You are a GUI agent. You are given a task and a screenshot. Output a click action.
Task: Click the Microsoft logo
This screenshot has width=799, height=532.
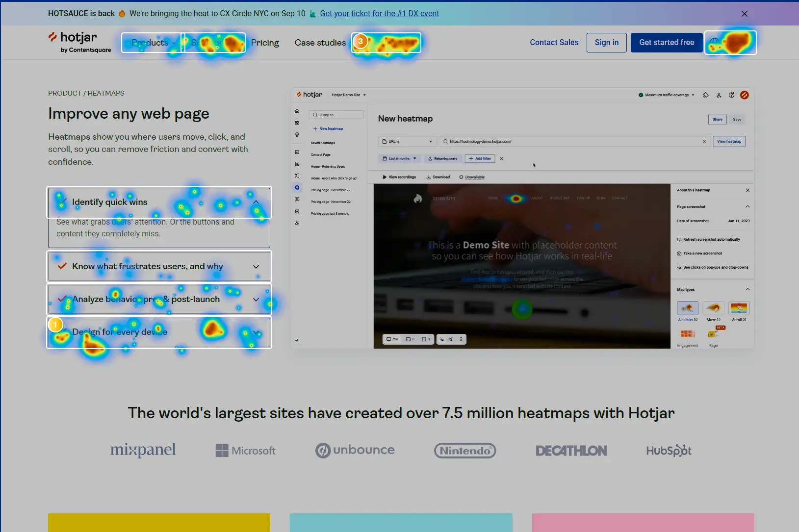click(x=245, y=451)
